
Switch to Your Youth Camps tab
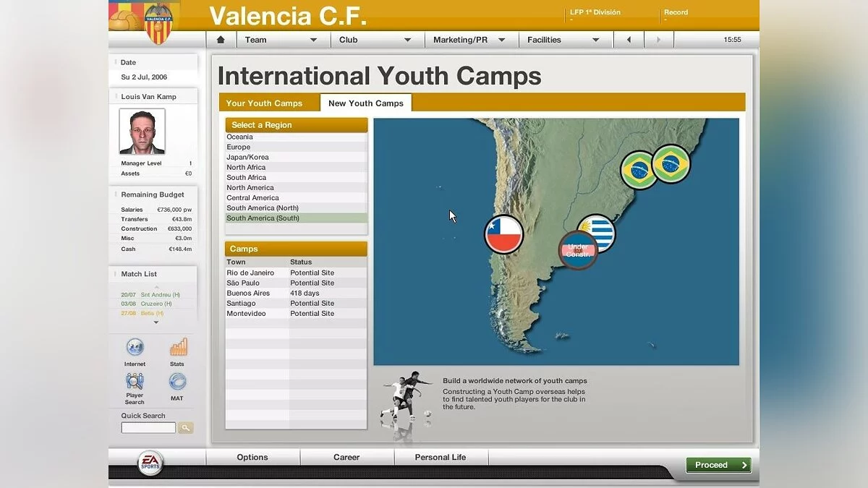pos(265,103)
